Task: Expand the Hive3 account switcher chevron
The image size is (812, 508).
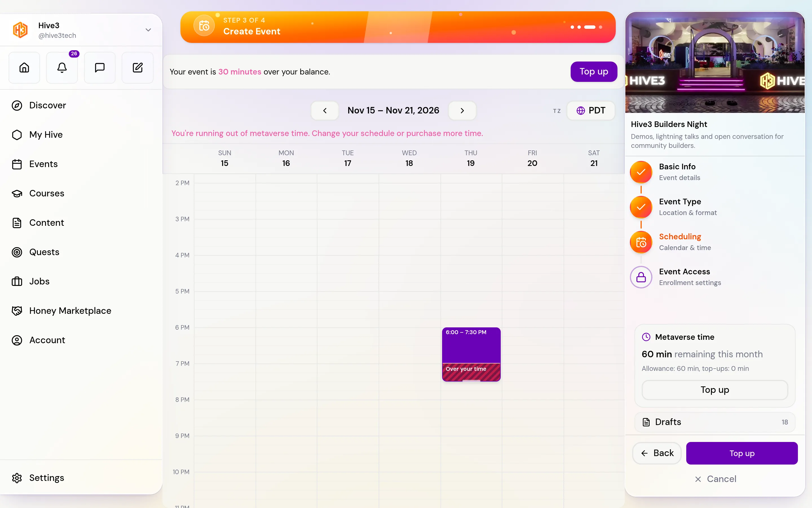Action: coord(148,30)
